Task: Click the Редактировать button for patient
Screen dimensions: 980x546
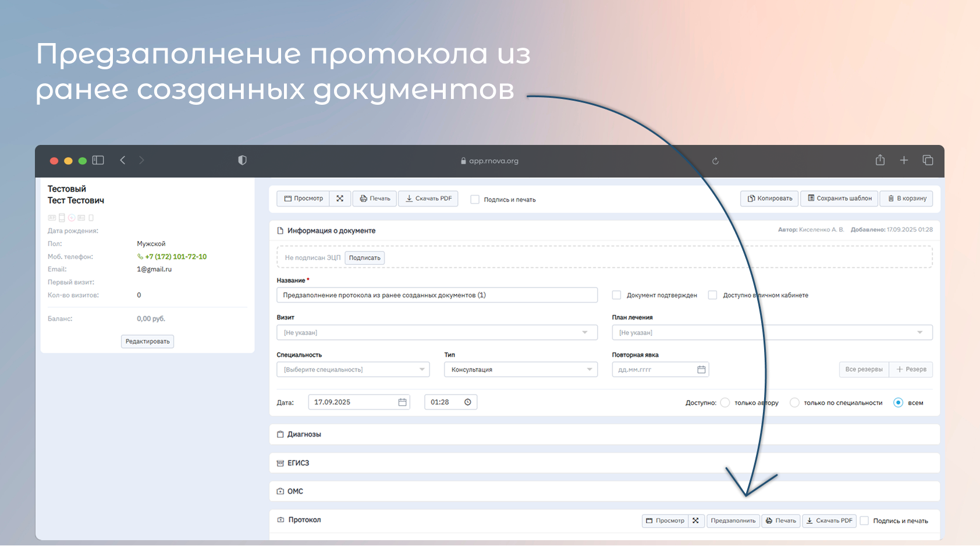Action: pyautogui.click(x=147, y=342)
